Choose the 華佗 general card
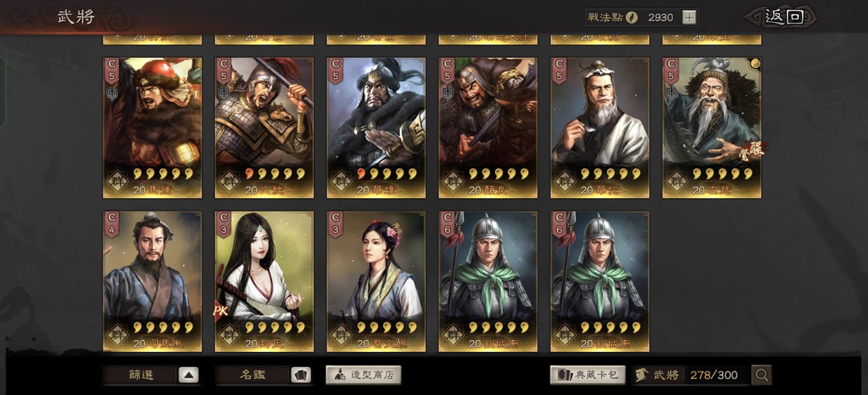The width and height of the screenshot is (868, 395). [x=600, y=128]
